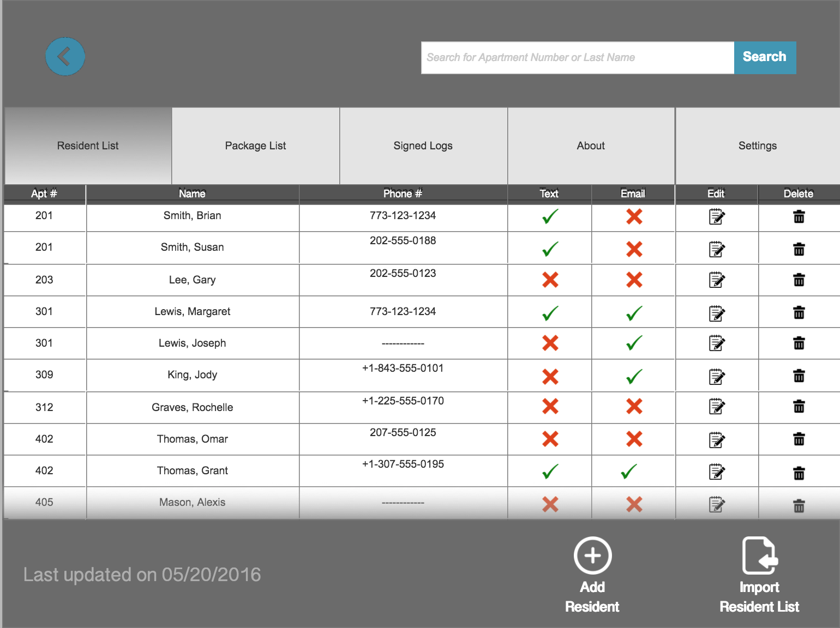Click the apartment cell 309
The width and height of the screenshot is (840, 628).
(44, 375)
